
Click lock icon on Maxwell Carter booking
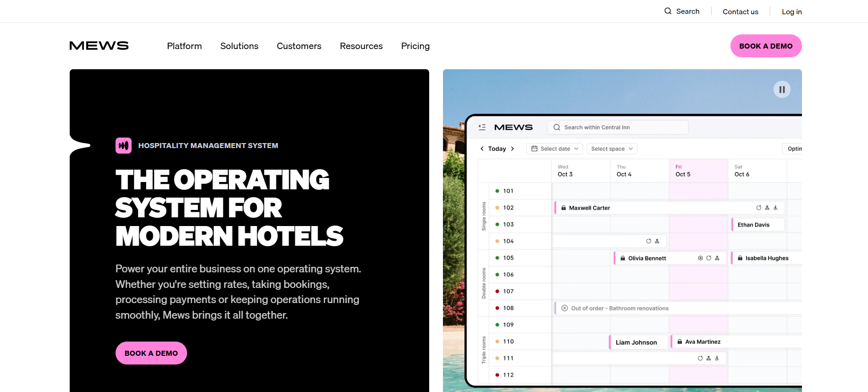pos(564,208)
